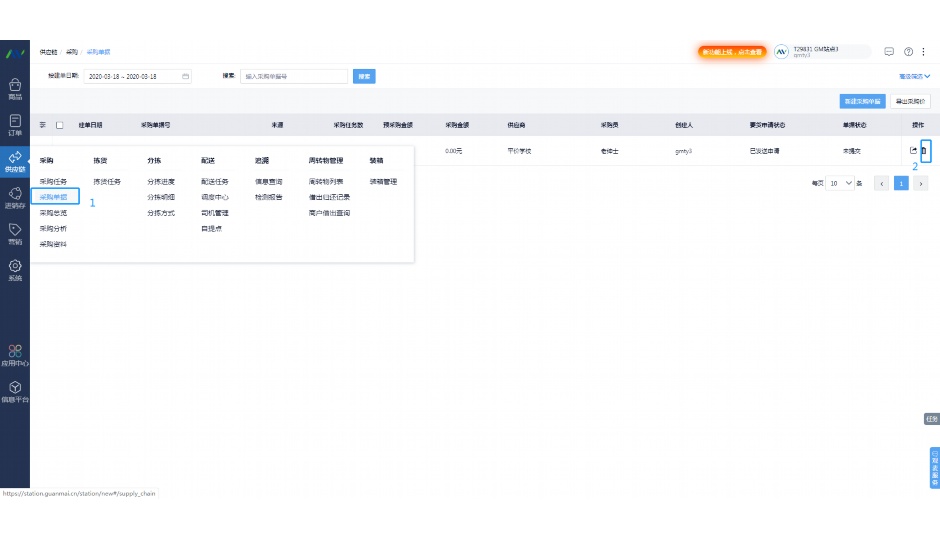The image size is (940, 539).
Task: Expand the 高级筛选 advanced filter
Action: (x=914, y=76)
